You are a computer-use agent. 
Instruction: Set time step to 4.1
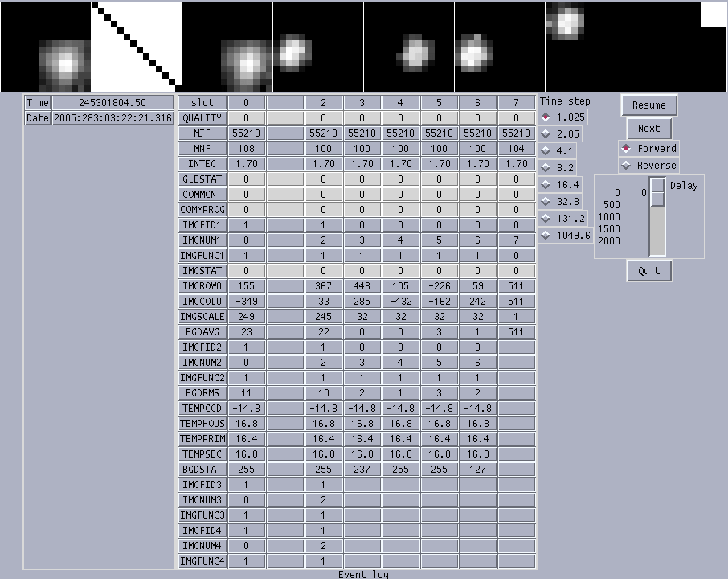coord(557,151)
